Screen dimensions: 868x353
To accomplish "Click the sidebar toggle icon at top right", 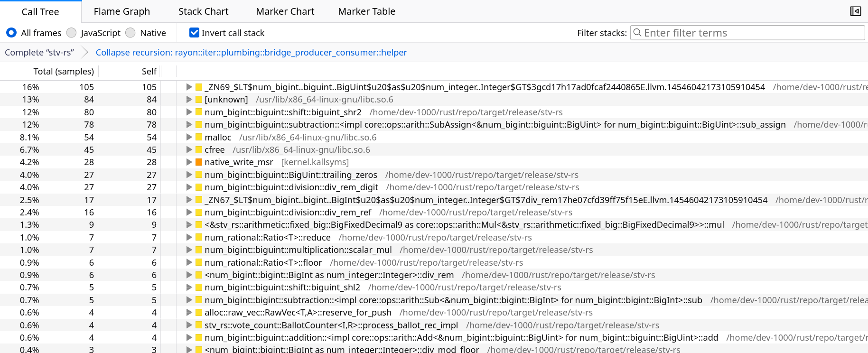I will pyautogui.click(x=855, y=11).
